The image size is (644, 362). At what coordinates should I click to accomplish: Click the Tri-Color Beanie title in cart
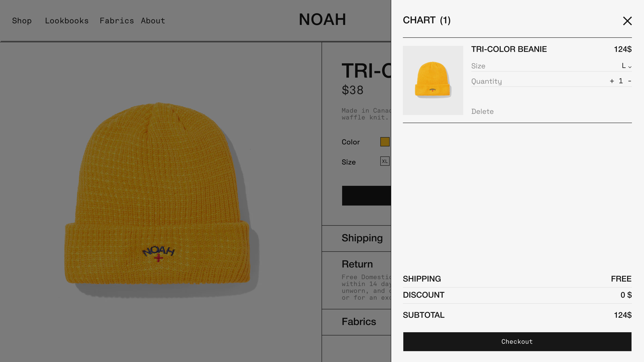509,49
